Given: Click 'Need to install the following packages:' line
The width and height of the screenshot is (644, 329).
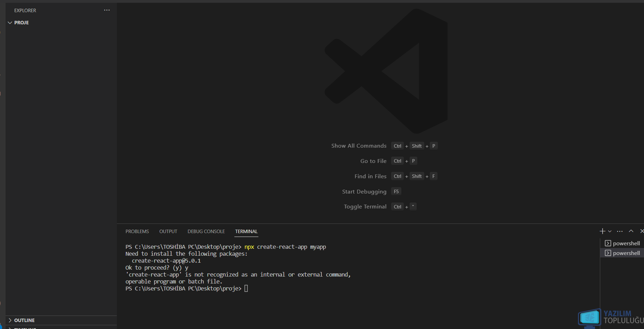Looking at the screenshot, I should [x=186, y=254].
